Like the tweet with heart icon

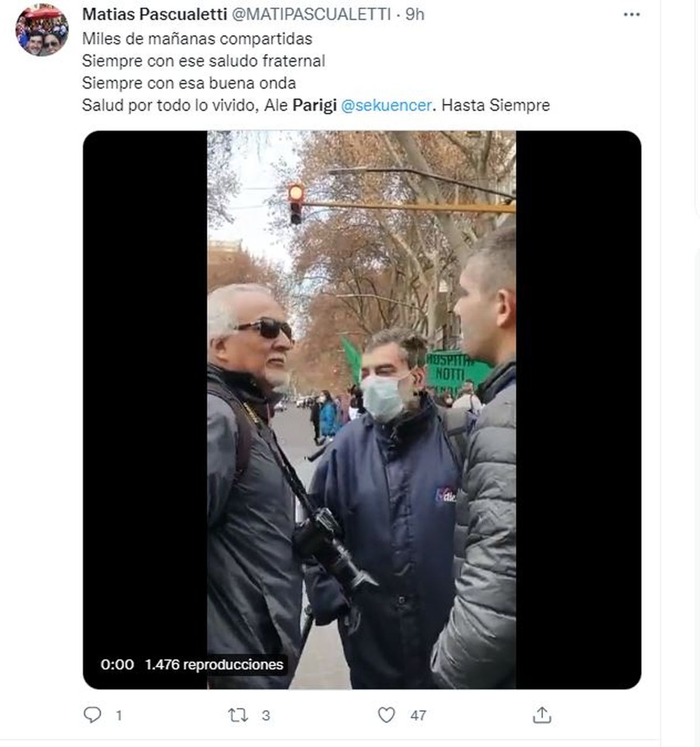[386, 715]
